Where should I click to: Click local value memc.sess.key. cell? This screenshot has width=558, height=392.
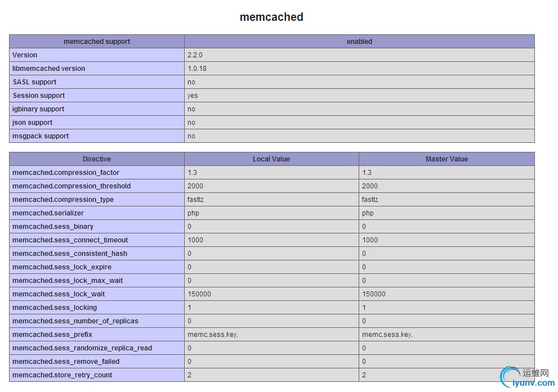213,335
